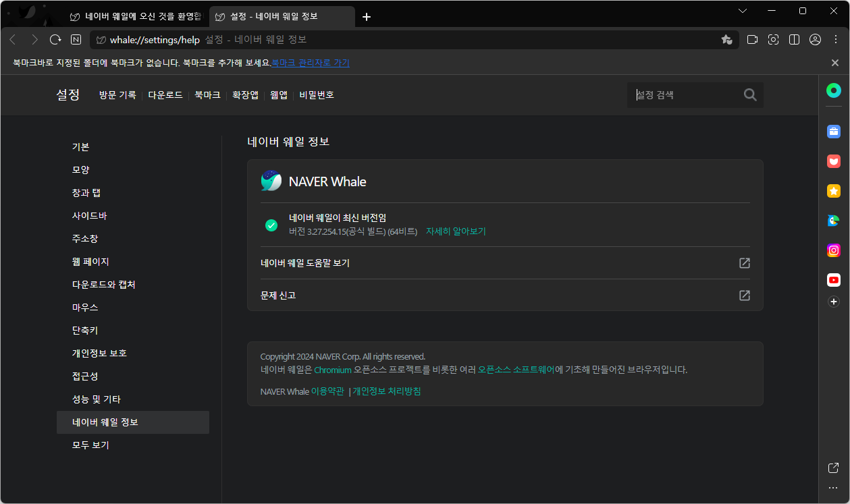Click the 자세히 알아보기 link
Screen dimensions: 850x504
coord(456,231)
